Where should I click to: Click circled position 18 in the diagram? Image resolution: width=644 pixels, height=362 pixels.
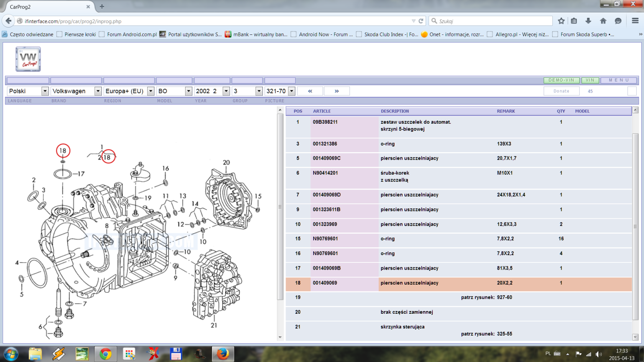tap(63, 151)
